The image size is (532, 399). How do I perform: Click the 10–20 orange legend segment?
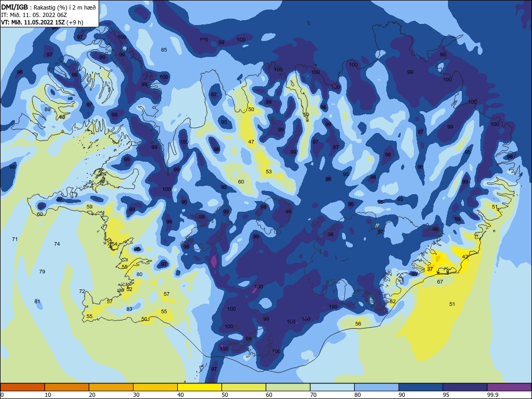pos(67,387)
